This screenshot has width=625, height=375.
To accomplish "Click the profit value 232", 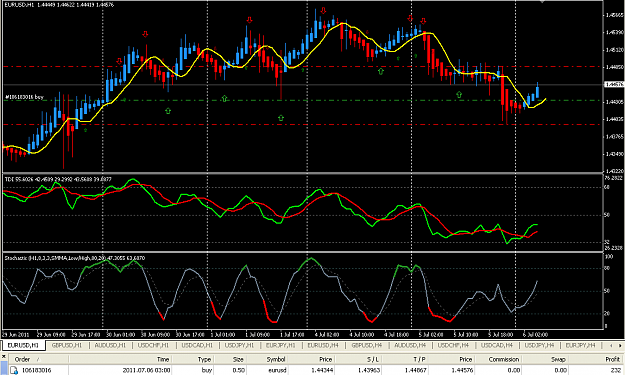I will [x=616, y=370].
